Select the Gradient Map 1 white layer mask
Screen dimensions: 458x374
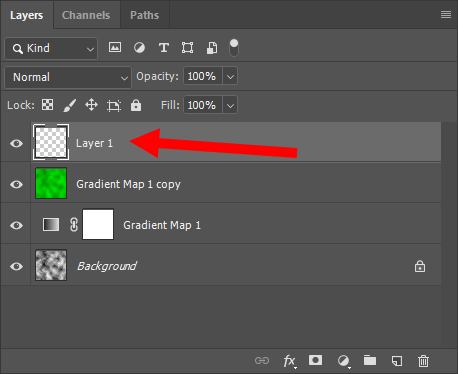pos(98,224)
